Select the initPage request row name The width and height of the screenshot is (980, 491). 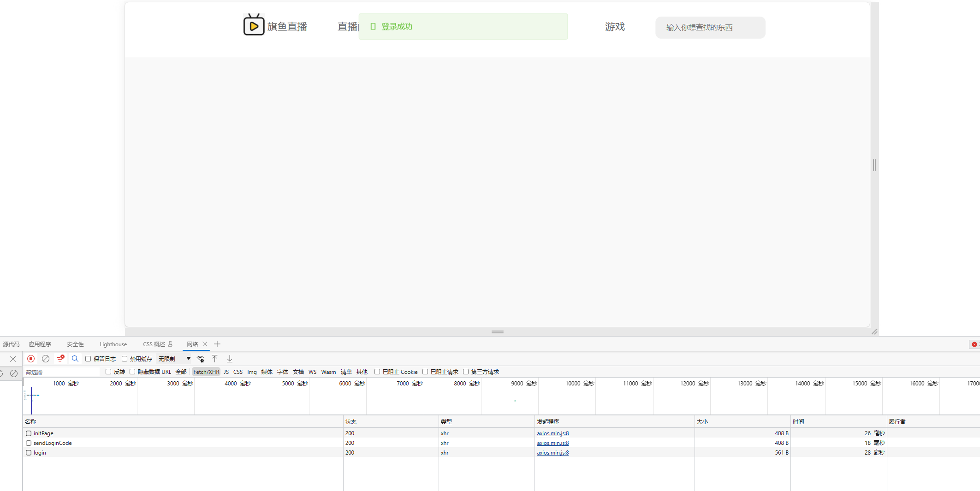(43, 433)
